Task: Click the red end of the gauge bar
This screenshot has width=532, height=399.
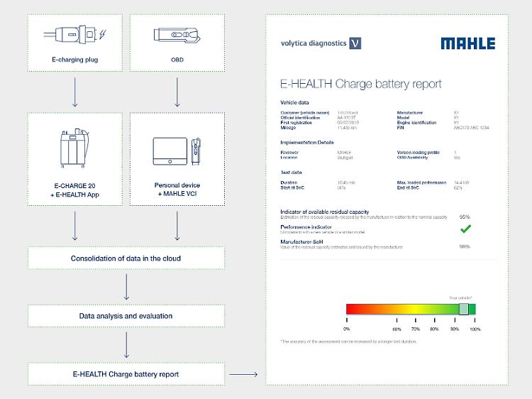Action: pos(353,309)
